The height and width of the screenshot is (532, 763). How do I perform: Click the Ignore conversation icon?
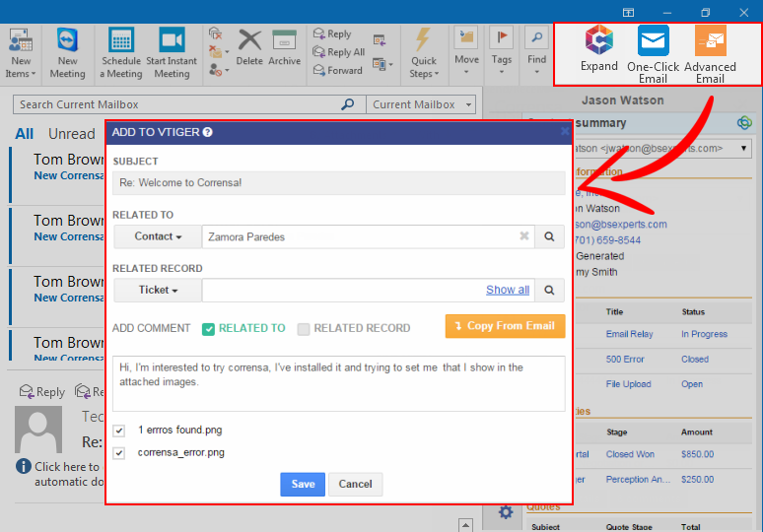coord(215,33)
